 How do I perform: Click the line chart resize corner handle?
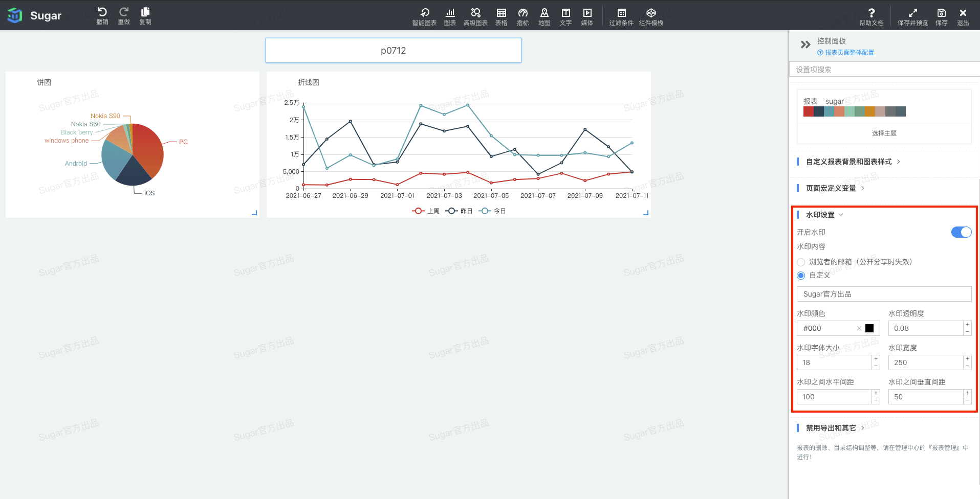tap(646, 213)
